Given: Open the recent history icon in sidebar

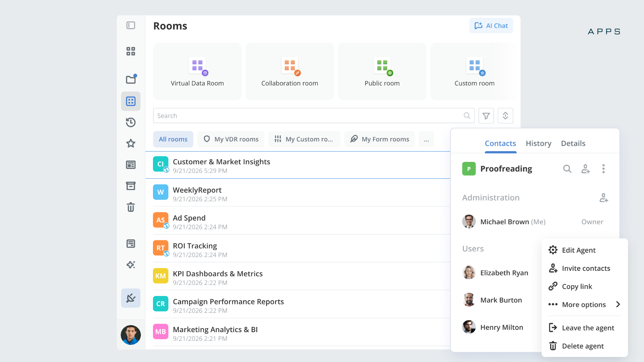Looking at the screenshot, I should point(131,122).
